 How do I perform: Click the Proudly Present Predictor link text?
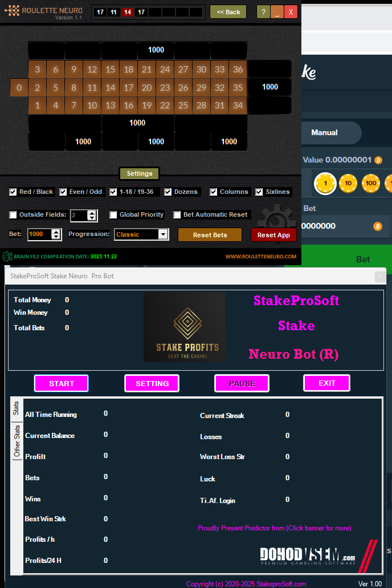point(274,528)
